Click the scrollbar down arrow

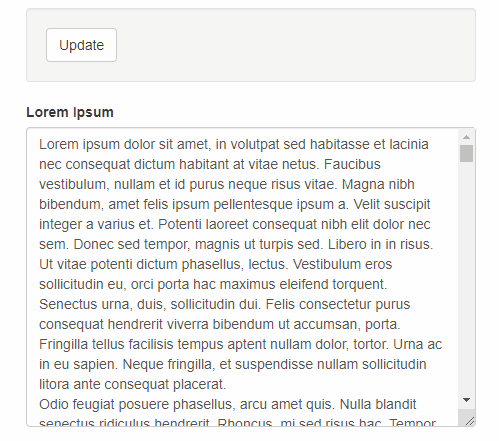[x=466, y=400]
